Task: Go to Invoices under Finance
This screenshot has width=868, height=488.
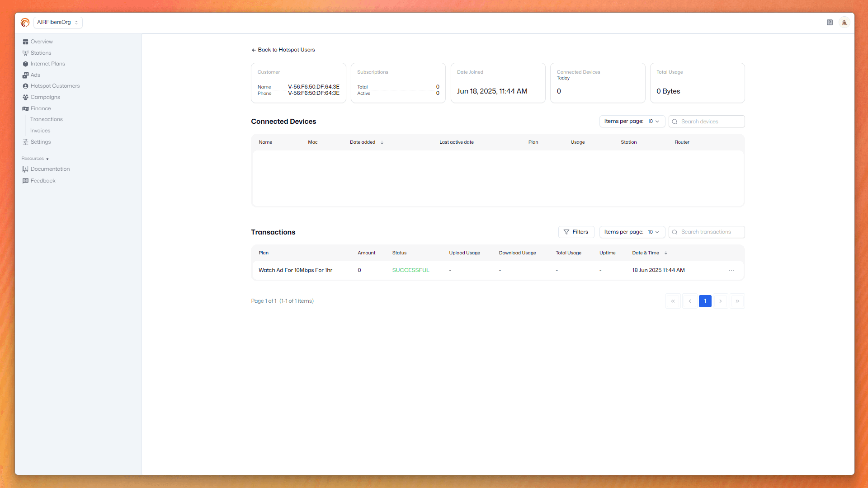Action: tap(40, 131)
